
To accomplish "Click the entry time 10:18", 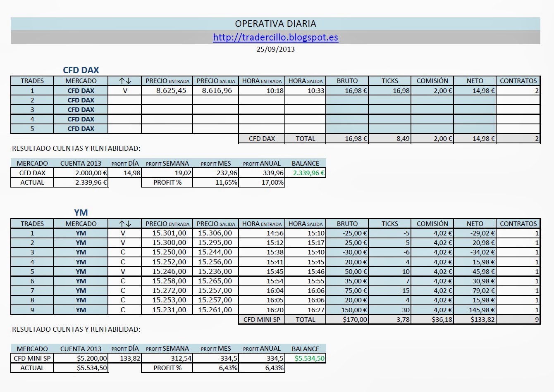I will coord(275,90).
